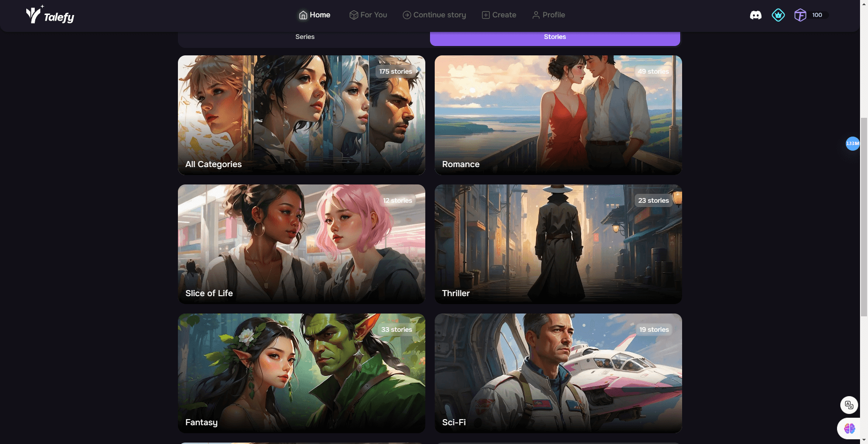This screenshot has height=444, width=868.
Task: Click the Talefy logo
Action: [50, 15]
